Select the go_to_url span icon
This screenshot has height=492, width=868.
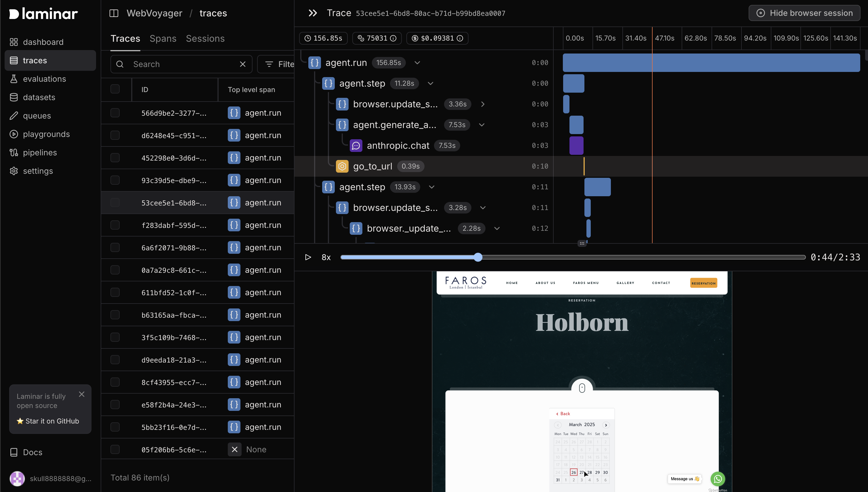(x=342, y=166)
